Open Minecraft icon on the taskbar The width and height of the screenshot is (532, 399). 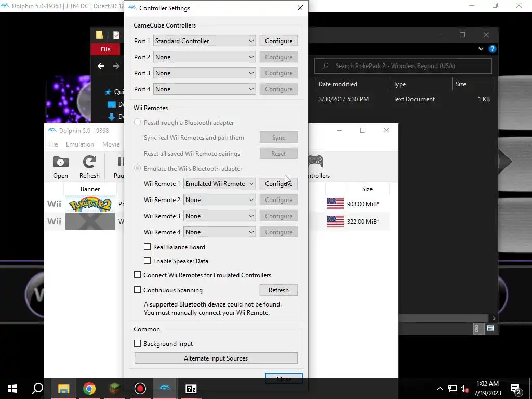pos(115,389)
